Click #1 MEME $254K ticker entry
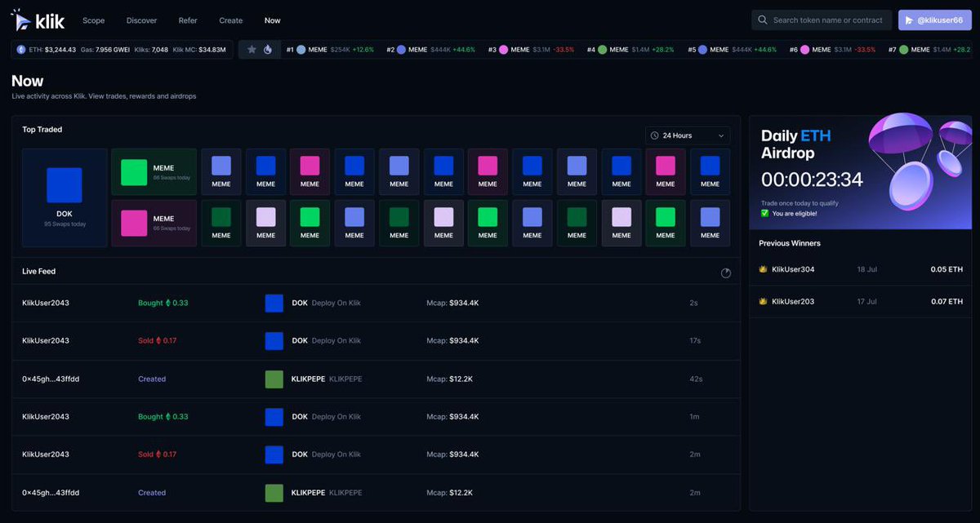This screenshot has height=523, width=980. [330, 50]
